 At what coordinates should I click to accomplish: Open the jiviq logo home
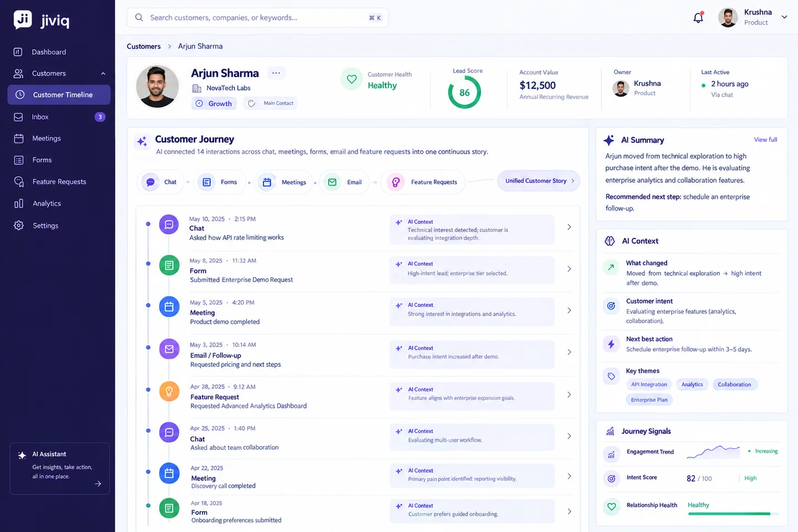42,21
